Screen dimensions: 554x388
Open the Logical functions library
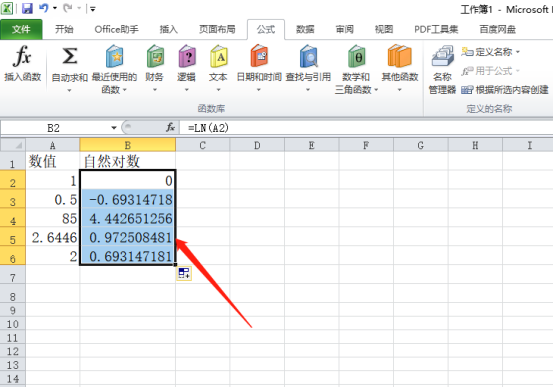click(x=187, y=56)
